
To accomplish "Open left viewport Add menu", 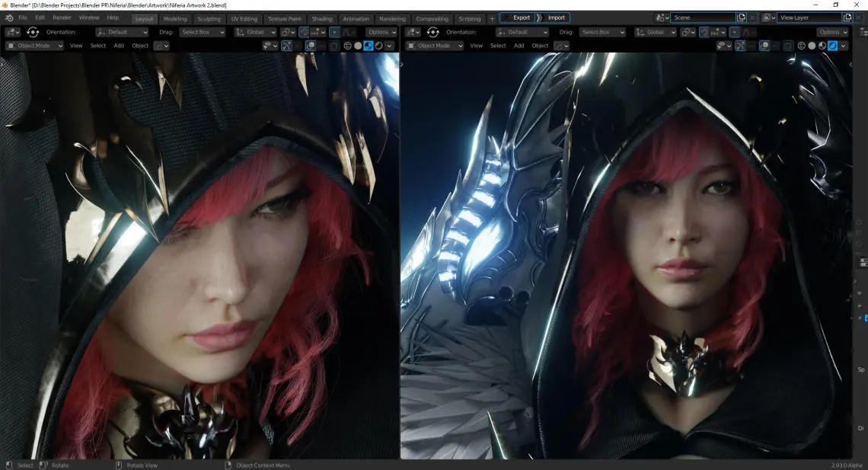I will tap(119, 46).
